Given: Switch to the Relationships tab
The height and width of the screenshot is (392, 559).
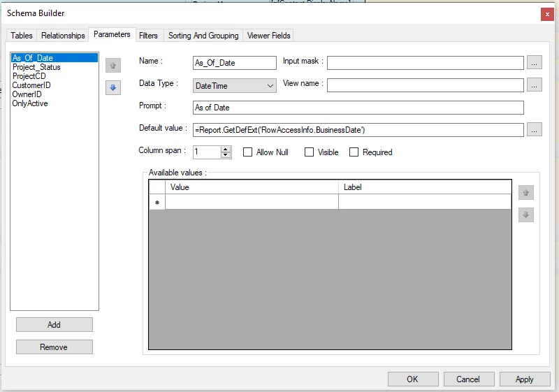Looking at the screenshot, I should point(63,36).
